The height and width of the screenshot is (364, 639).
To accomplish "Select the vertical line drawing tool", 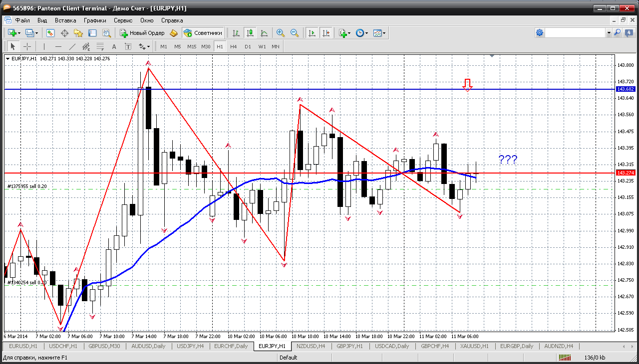I will point(44,46).
